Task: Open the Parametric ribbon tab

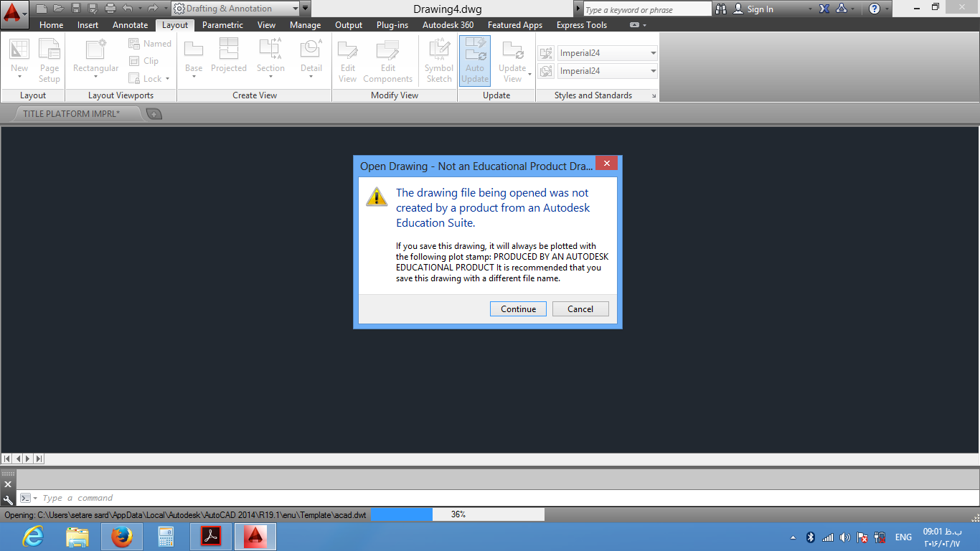Action: [x=222, y=25]
